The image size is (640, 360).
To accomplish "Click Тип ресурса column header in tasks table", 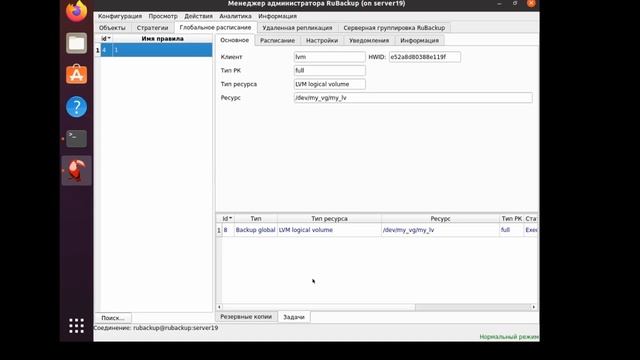I will (329, 219).
